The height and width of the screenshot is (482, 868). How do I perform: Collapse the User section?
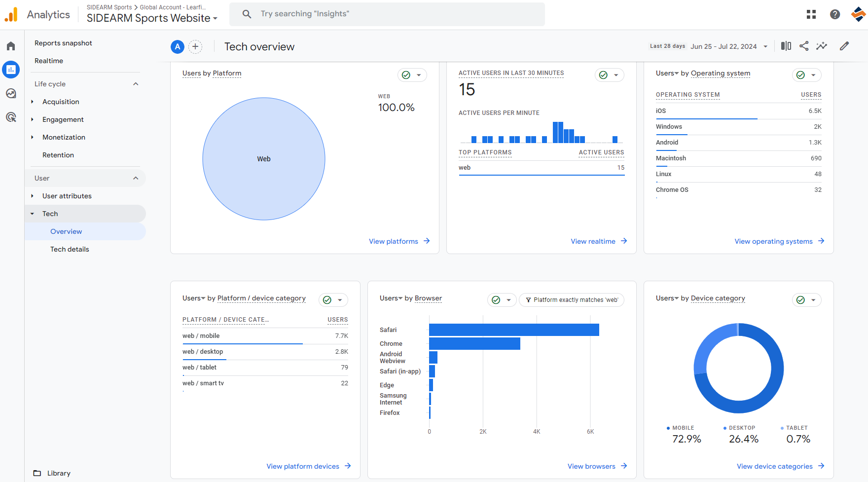point(136,178)
